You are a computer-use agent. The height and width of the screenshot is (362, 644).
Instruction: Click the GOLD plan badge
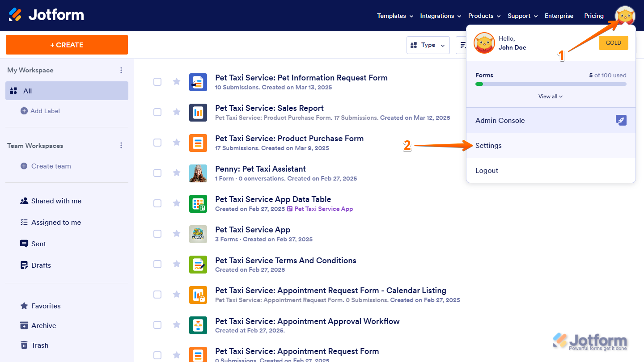(613, 42)
